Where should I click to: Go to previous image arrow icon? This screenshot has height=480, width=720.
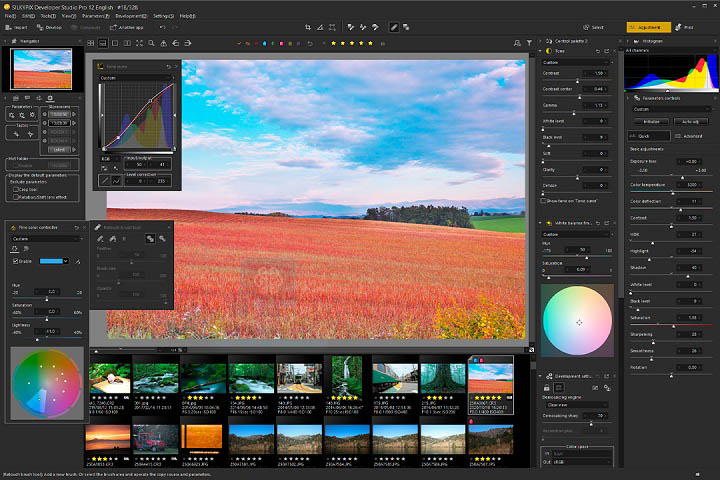click(x=176, y=43)
